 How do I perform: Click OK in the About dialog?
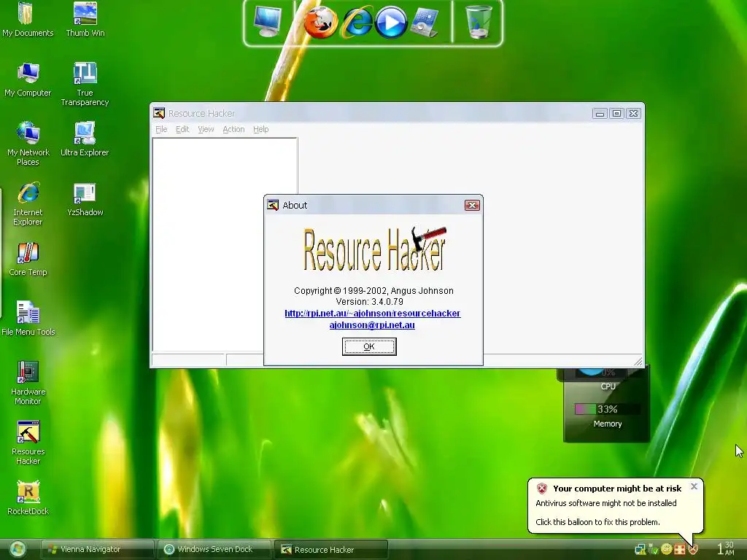coord(369,346)
